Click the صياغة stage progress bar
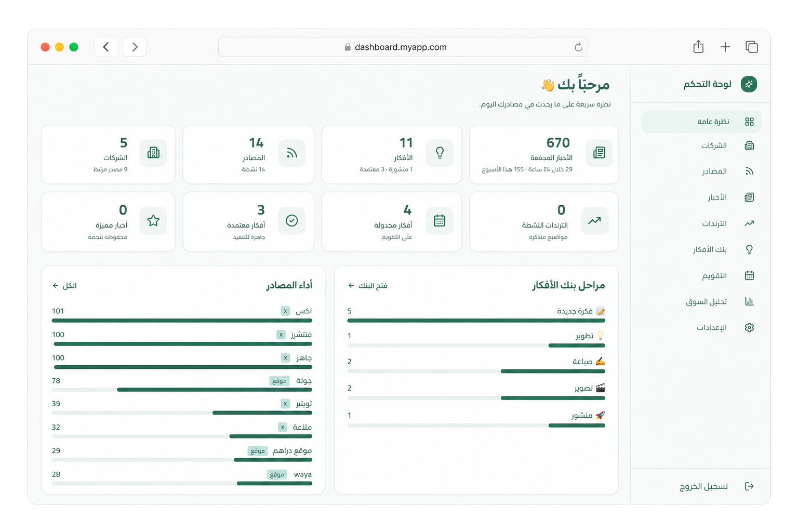This screenshot has width=798, height=532. 476,371
